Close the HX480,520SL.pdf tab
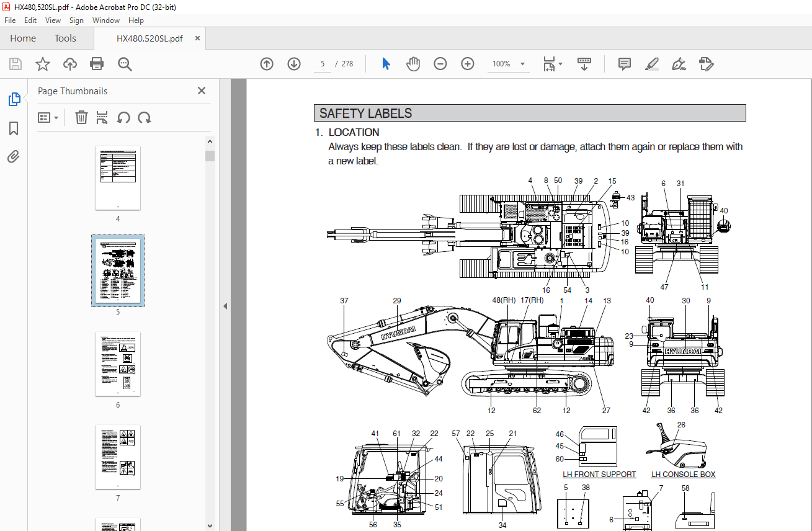This screenshot has width=812, height=531. pos(198,38)
